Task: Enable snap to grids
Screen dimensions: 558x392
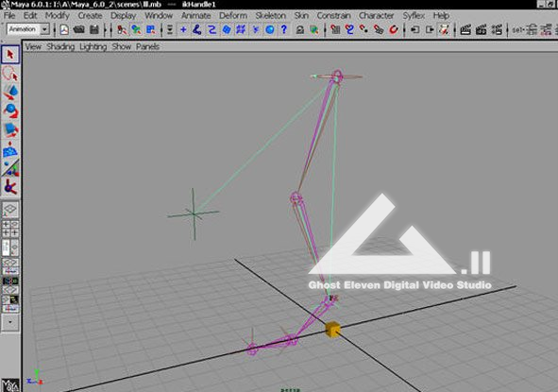Action: [335, 29]
